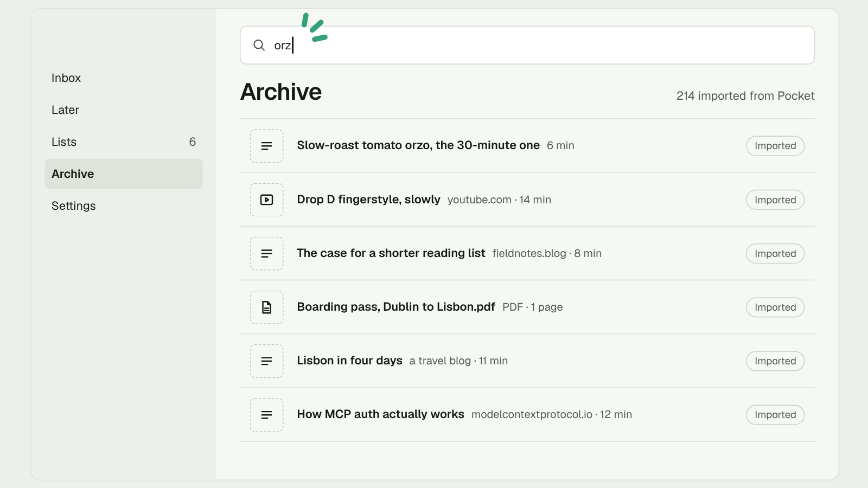Click the "fieldnotes.blog · 8 min" source label
868x488 pixels.
click(x=547, y=253)
